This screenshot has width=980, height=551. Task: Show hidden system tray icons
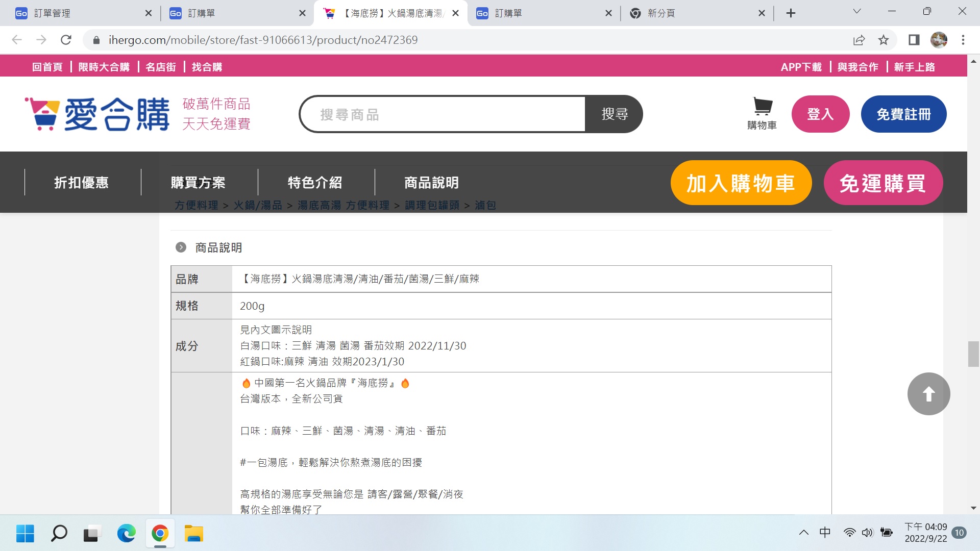click(804, 533)
